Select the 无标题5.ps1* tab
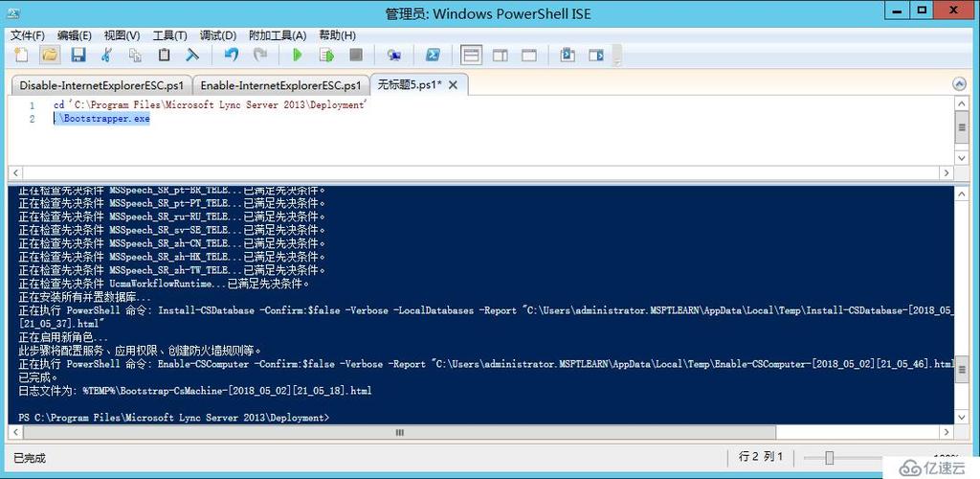This screenshot has width=980, height=479. (410, 85)
